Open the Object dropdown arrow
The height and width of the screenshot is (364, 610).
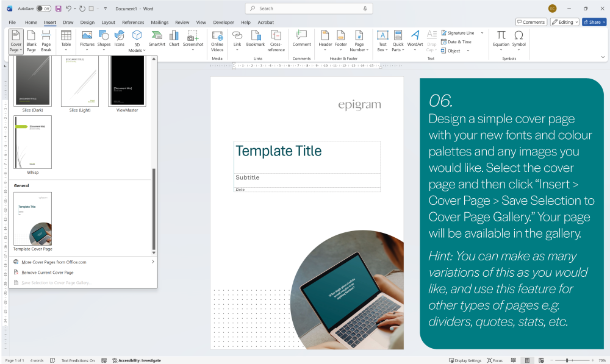(468, 51)
